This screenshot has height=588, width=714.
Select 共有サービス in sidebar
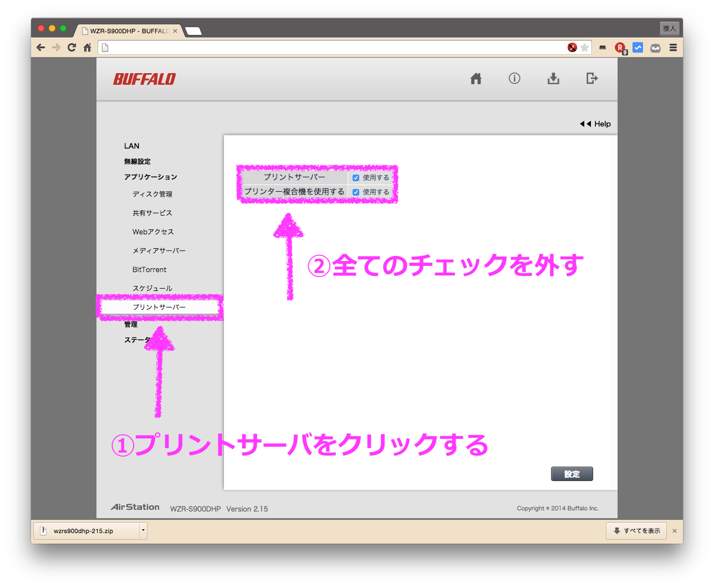[152, 213]
